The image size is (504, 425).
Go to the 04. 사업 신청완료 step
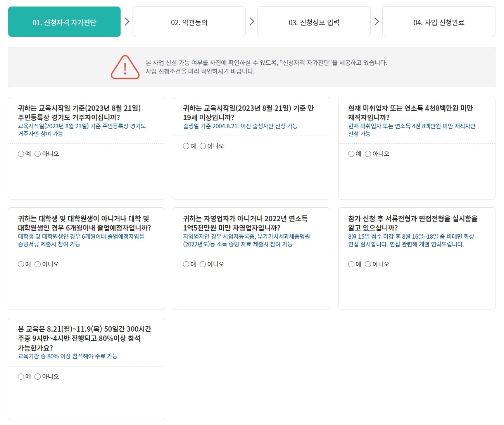[x=438, y=22]
